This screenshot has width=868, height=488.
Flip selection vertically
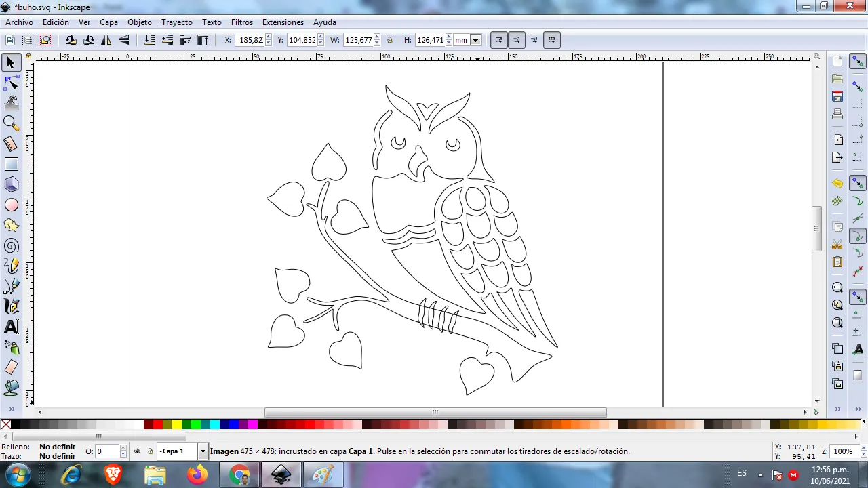tap(124, 40)
